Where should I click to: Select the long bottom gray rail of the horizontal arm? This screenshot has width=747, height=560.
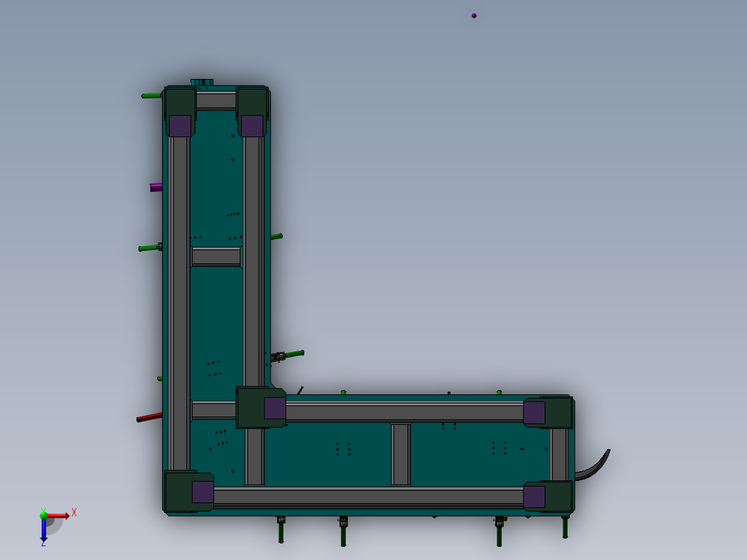(368, 498)
